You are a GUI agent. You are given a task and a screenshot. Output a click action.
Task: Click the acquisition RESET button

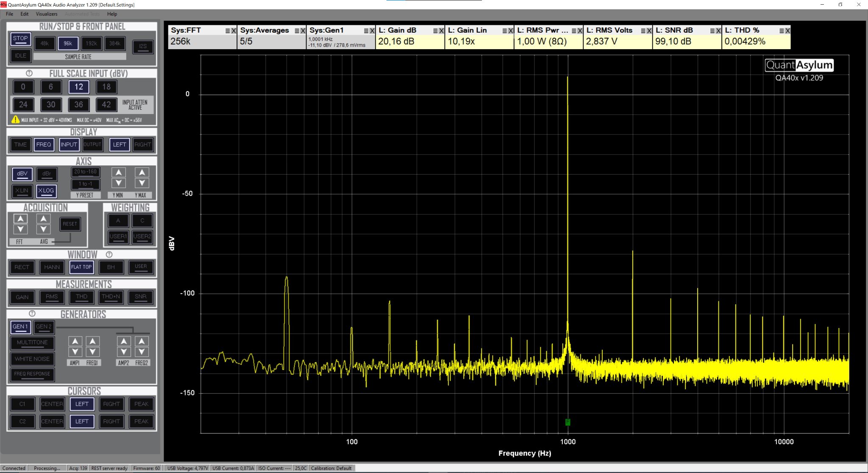coord(70,224)
